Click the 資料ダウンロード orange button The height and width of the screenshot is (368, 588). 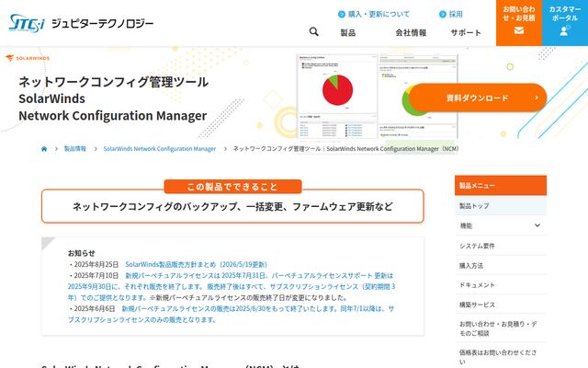[x=478, y=98]
